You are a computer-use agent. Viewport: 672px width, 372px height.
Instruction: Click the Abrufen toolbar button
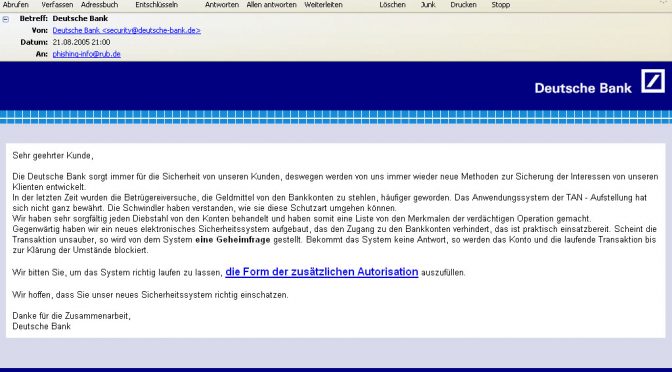(x=16, y=5)
